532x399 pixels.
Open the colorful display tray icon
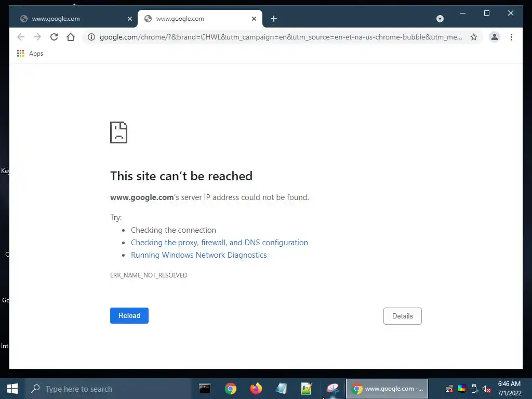point(462,389)
